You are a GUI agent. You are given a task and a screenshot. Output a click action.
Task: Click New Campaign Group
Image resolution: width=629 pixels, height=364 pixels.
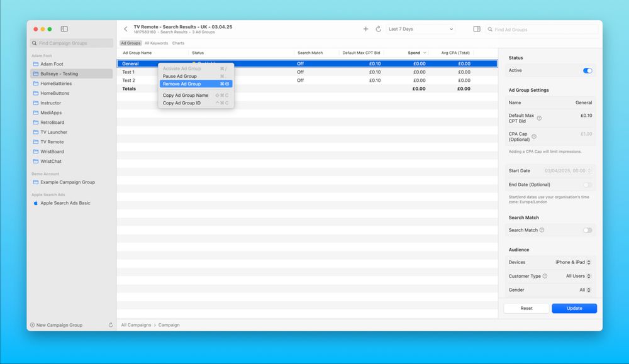pos(56,325)
